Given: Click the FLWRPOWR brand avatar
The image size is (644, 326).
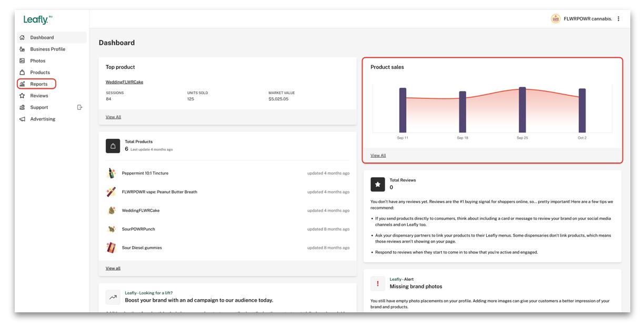Looking at the screenshot, I should point(556,19).
